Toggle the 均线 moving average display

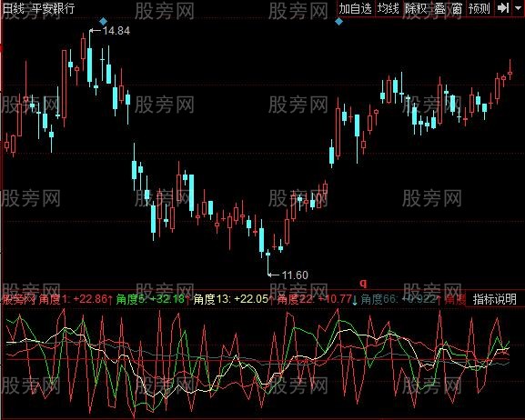(x=389, y=8)
